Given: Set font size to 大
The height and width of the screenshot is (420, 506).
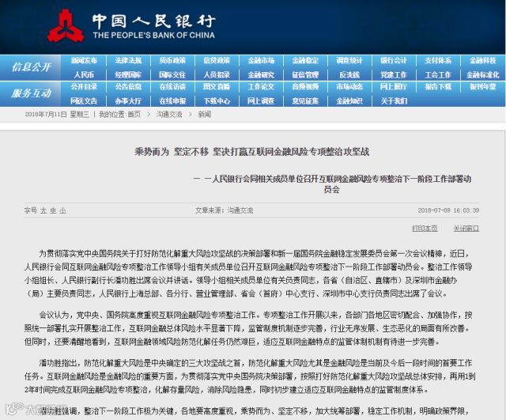Looking at the screenshot, I should 43,210.
